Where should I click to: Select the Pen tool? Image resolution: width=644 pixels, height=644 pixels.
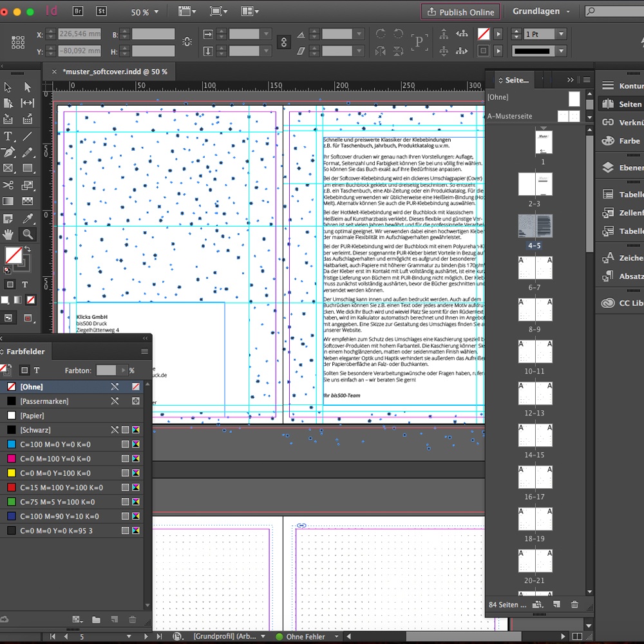pos(8,153)
